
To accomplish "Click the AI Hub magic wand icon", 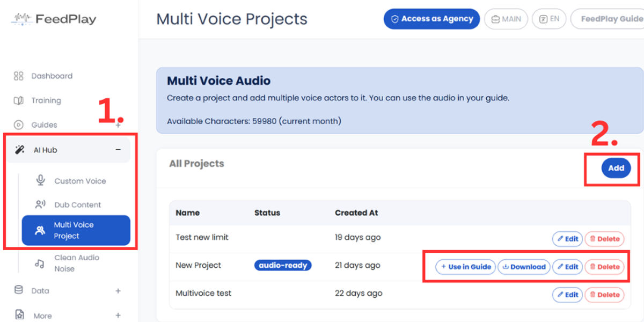I will pyautogui.click(x=19, y=150).
